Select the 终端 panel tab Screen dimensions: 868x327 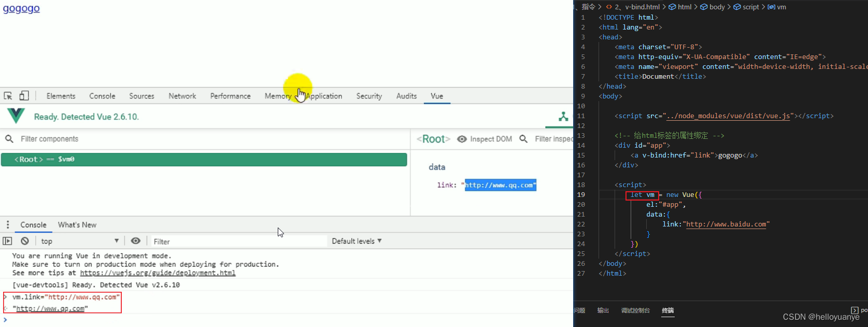pos(668,310)
